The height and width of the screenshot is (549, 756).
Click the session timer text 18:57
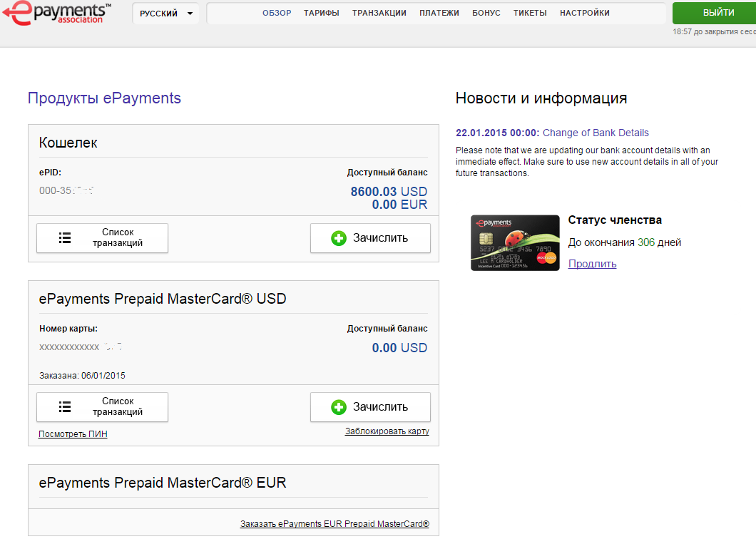pos(682,31)
